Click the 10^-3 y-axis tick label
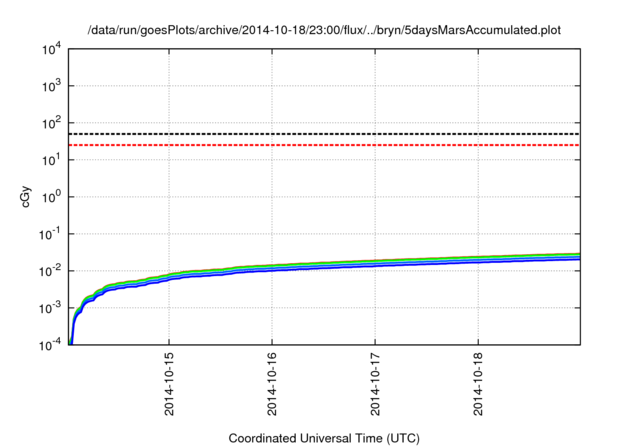The image size is (640, 448). pyautogui.click(x=50, y=308)
